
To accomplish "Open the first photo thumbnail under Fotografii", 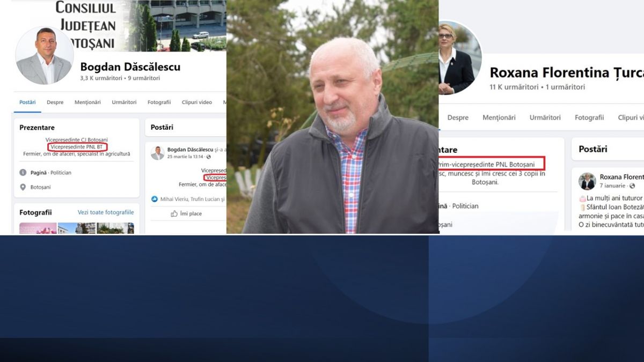I will [38, 228].
